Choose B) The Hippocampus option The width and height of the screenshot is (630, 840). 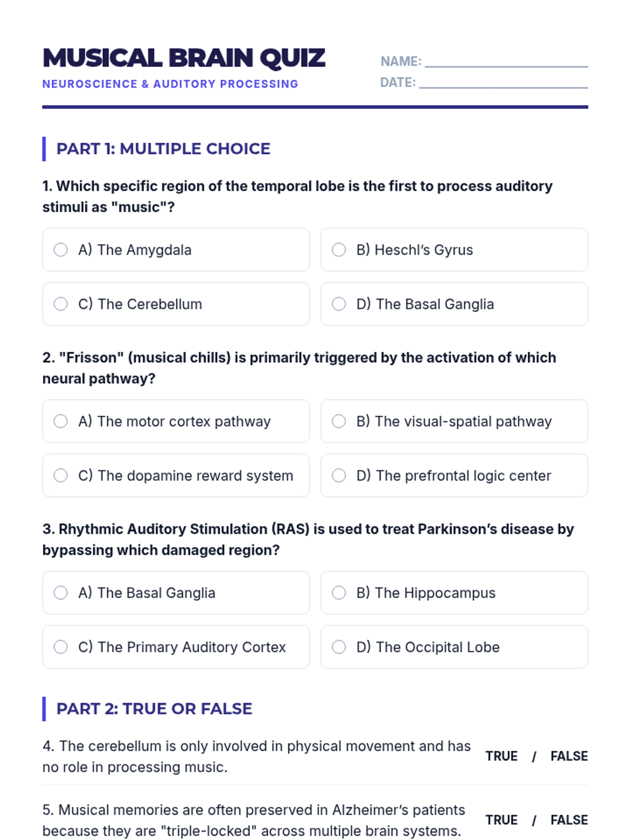pyautogui.click(x=454, y=593)
